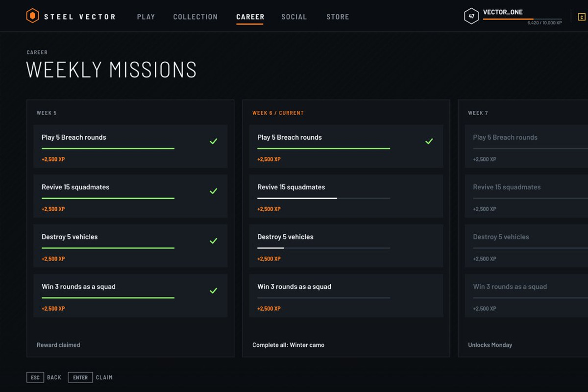Click the WEEK 6 / CURRENT header
The width and height of the screenshot is (588, 392).
point(278,113)
